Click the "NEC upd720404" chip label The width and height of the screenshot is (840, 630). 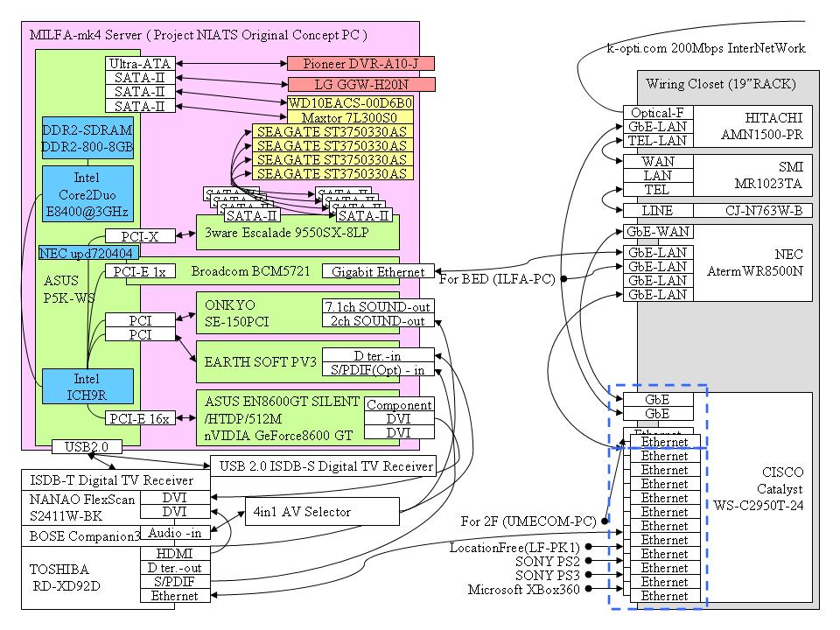point(89,253)
